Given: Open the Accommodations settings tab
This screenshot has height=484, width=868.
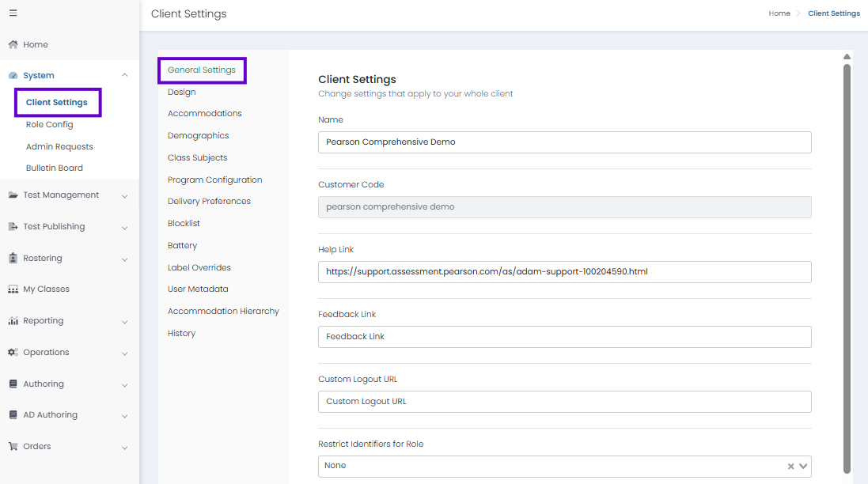Looking at the screenshot, I should (205, 113).
